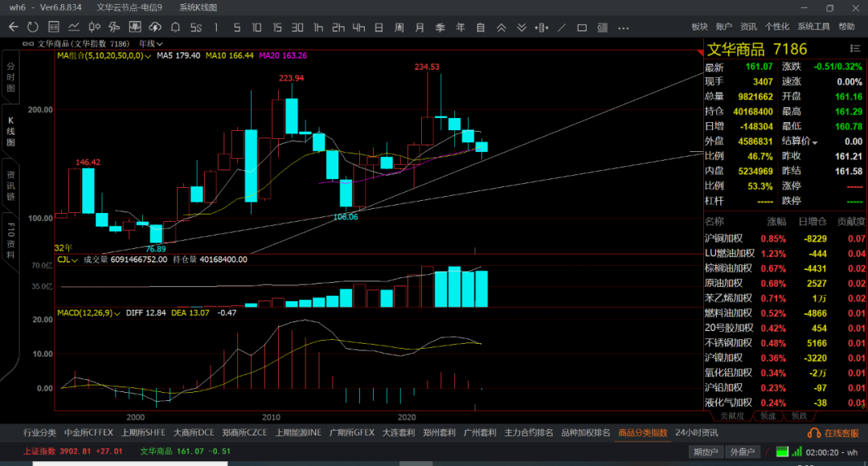Open the quote list table icon
This screenshot has height=466, width=868.
coord(54,27)
